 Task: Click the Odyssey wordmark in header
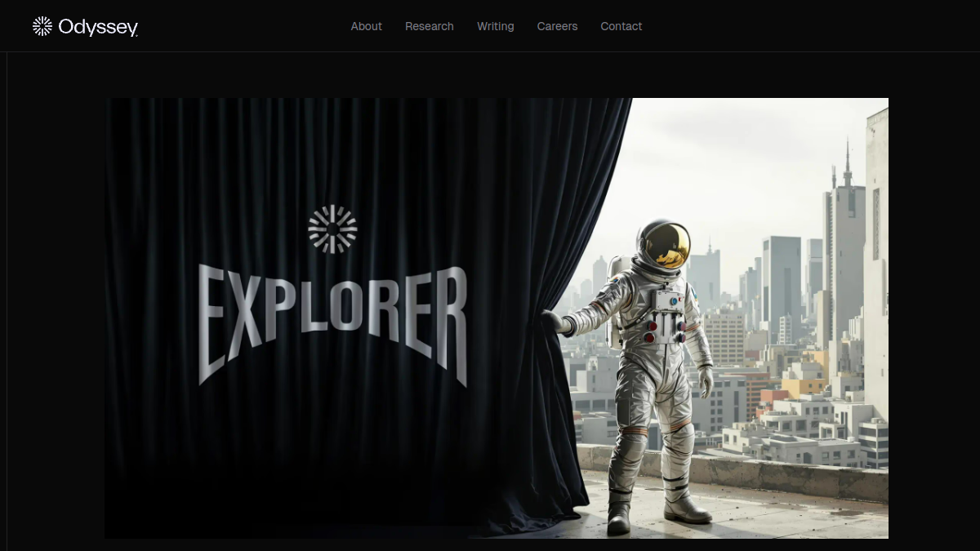98,28
